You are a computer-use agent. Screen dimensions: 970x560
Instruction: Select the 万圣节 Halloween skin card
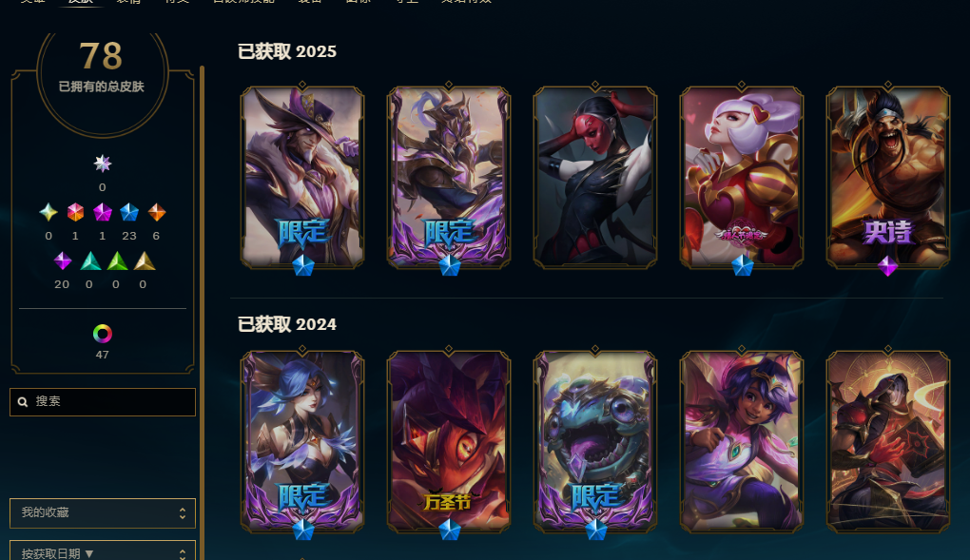pos(449,442)
